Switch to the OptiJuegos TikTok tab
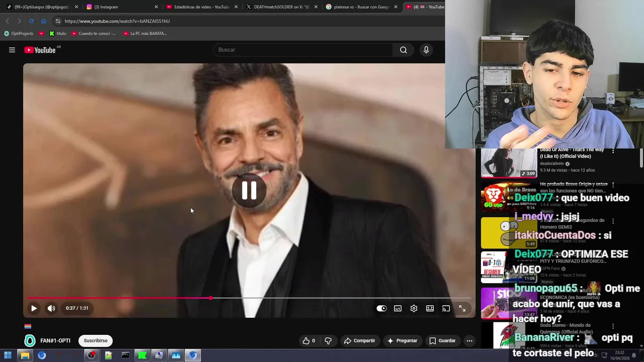 click(42, 7)
